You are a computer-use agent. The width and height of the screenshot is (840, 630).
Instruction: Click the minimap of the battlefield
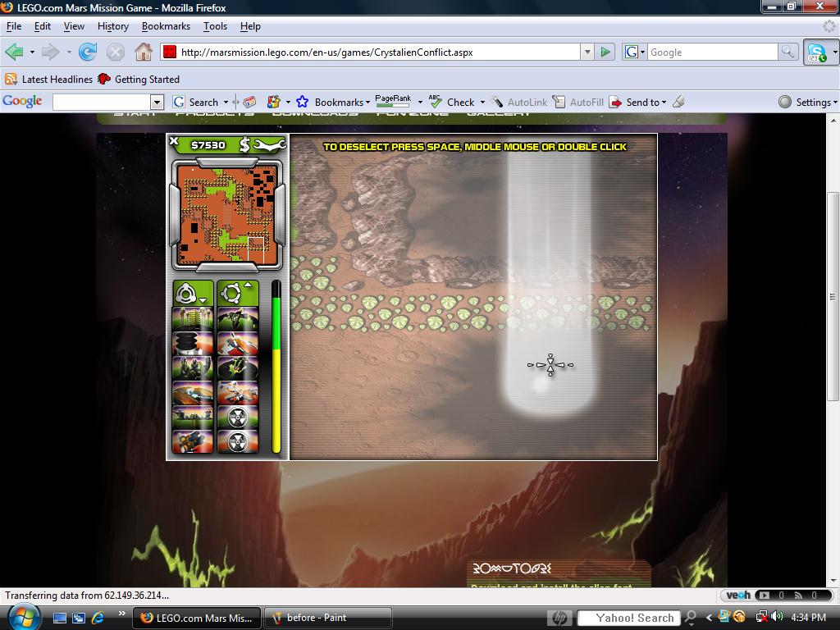(x=227, y=214)
